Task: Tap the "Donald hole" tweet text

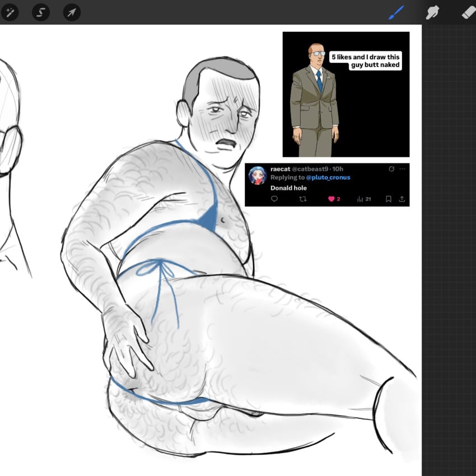Action: [288, 188]
